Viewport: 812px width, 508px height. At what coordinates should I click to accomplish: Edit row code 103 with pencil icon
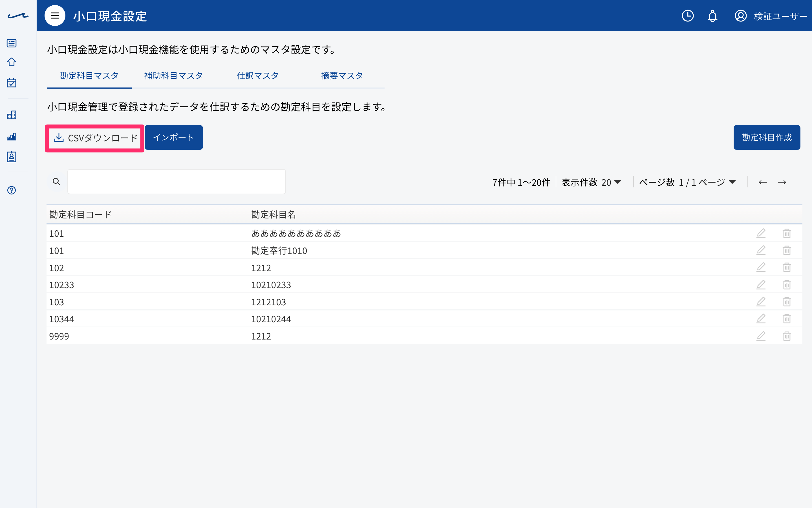pos(761,302)
